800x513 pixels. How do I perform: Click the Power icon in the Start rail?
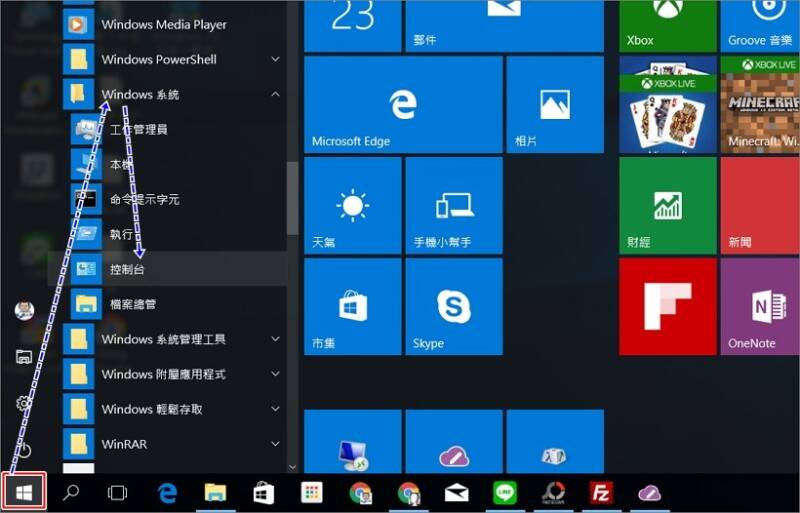24,450
